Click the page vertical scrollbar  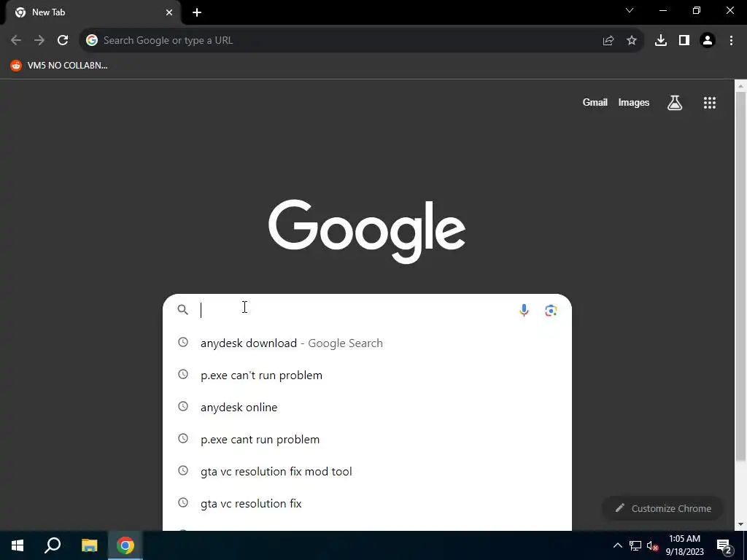[x=740, y=276]
